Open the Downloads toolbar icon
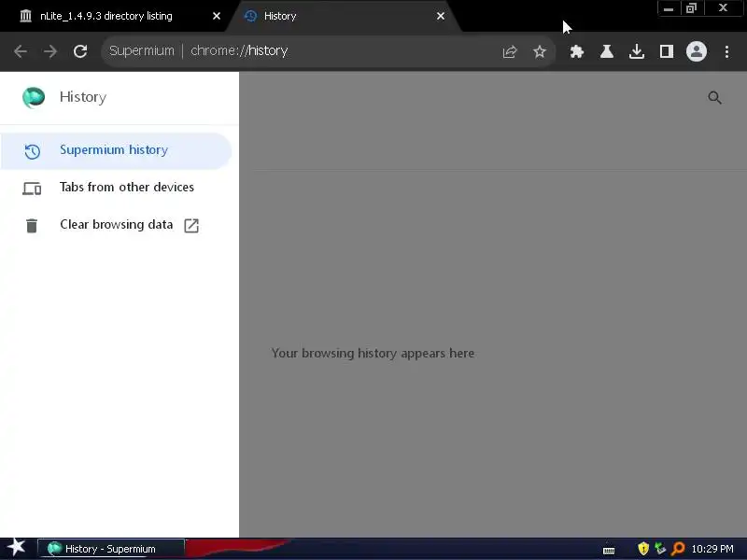The height and width of the screenshot is (560, 747). pyautogui.click(x=637, y=51)
